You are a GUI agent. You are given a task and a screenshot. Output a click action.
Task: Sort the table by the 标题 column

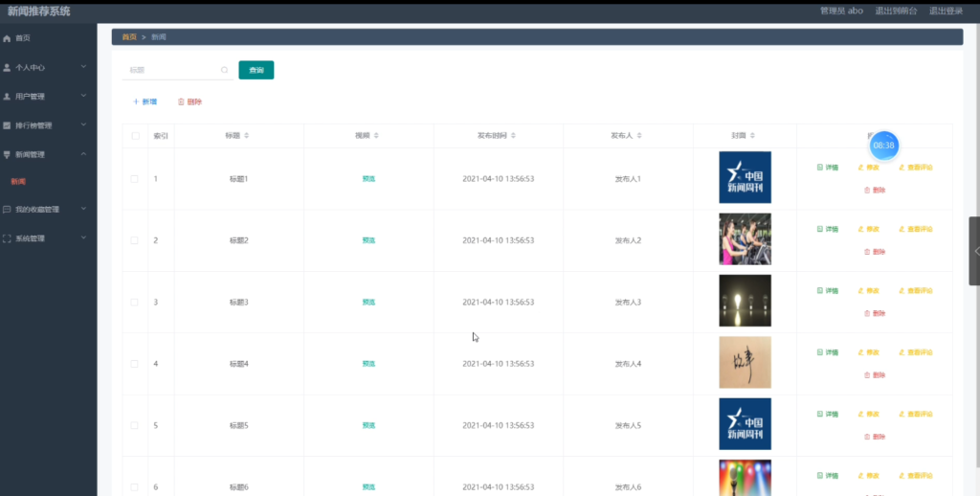[x=246, y=136]
